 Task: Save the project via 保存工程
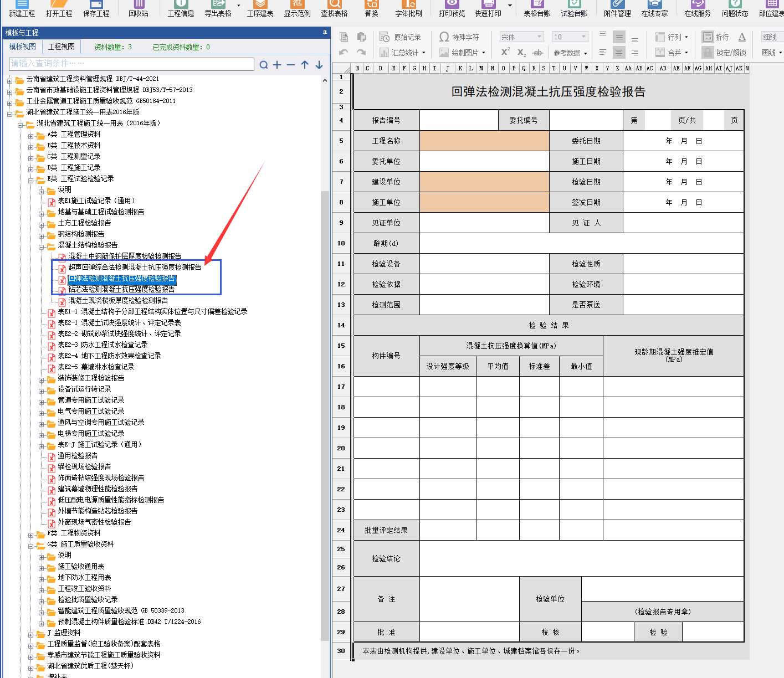click(x=96, y=8)
